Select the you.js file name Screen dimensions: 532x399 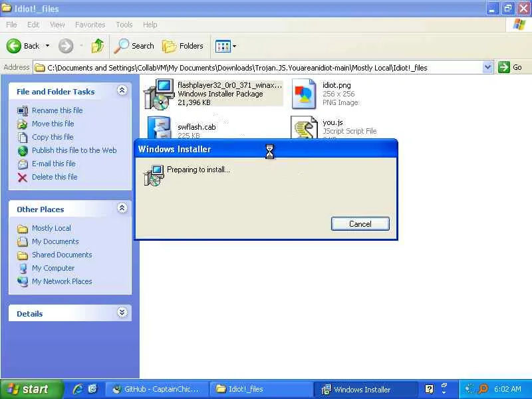332,122
